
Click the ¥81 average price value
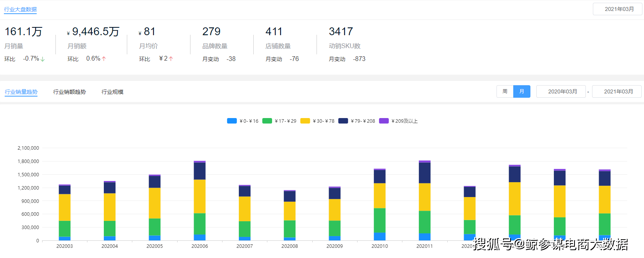(147, 32)
